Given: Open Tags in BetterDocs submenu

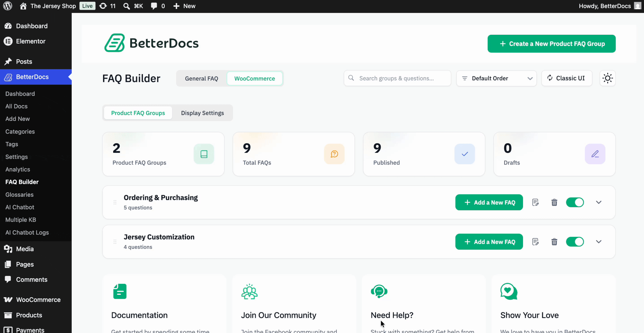Looking at the screenshot, I should pos(12,144).
